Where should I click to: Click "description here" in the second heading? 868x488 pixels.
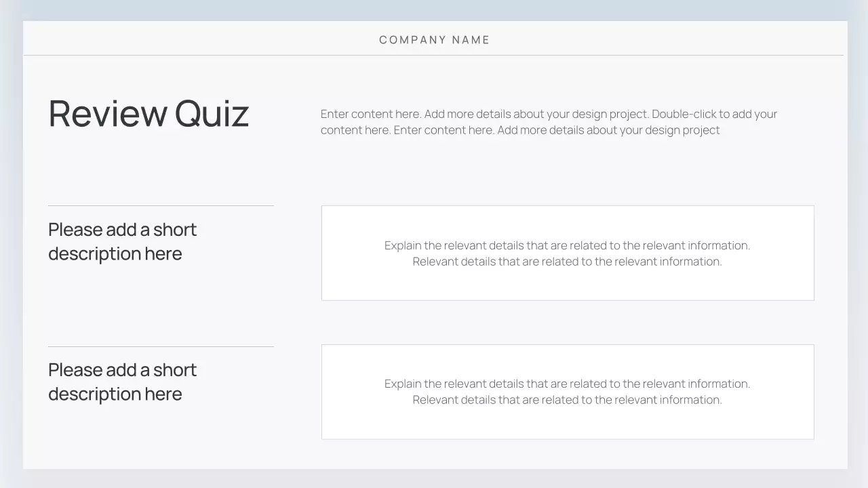point(115,394)
